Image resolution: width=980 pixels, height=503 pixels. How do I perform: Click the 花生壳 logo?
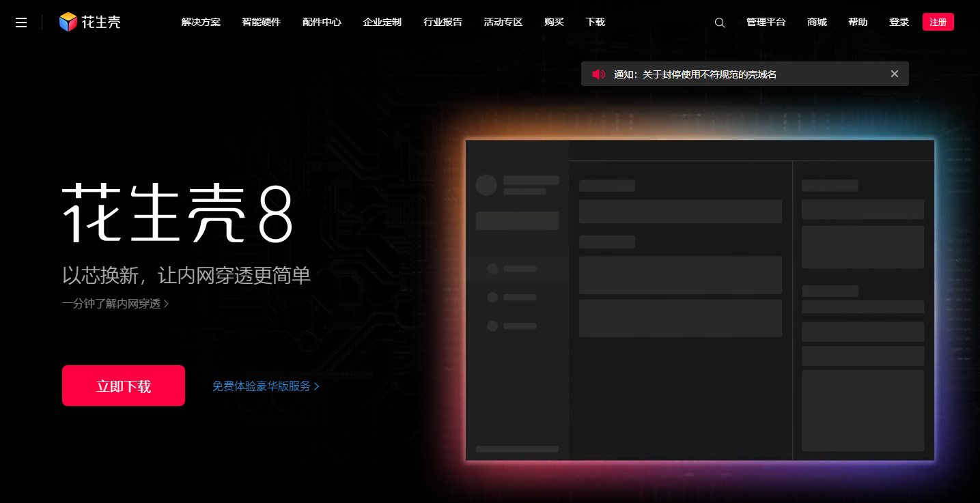pos(89,22)
